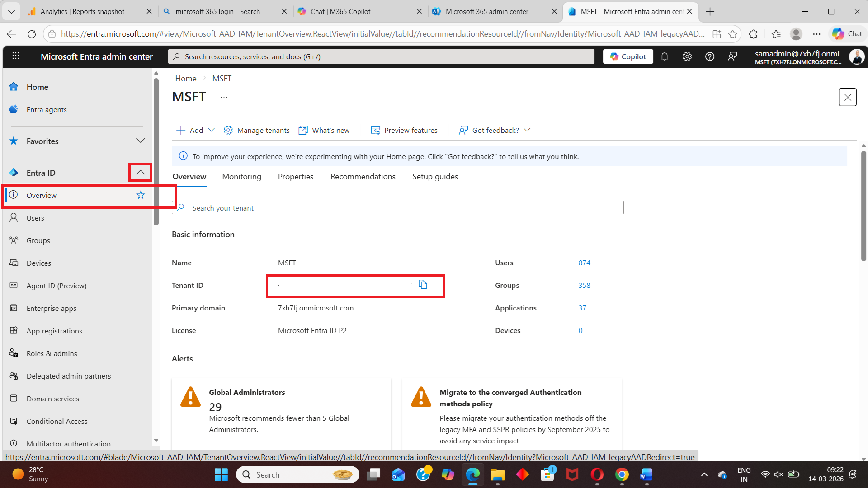Screen dimensions: 868x488
Task: Favorite this page in browser address bar
Action: [x=732, y=34]
